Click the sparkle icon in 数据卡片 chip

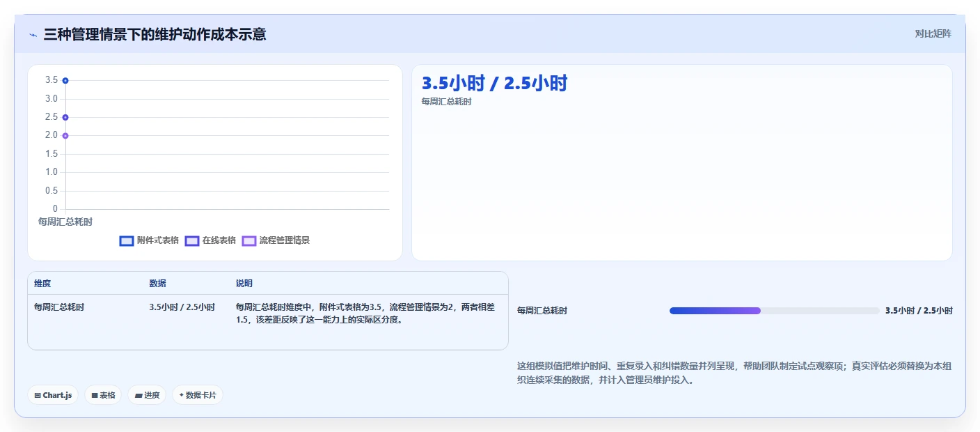pyautogui.click(x=182, y=395)
